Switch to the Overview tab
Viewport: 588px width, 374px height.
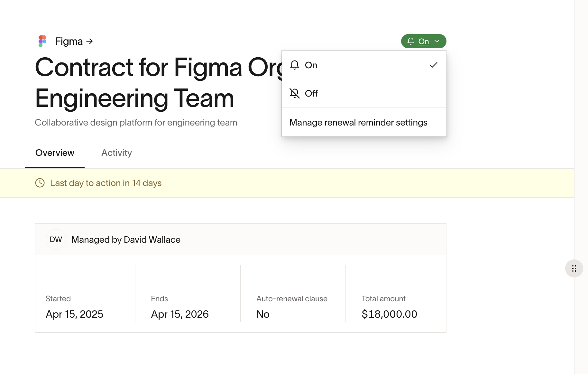pyautogui.click(x=55, y=153)
